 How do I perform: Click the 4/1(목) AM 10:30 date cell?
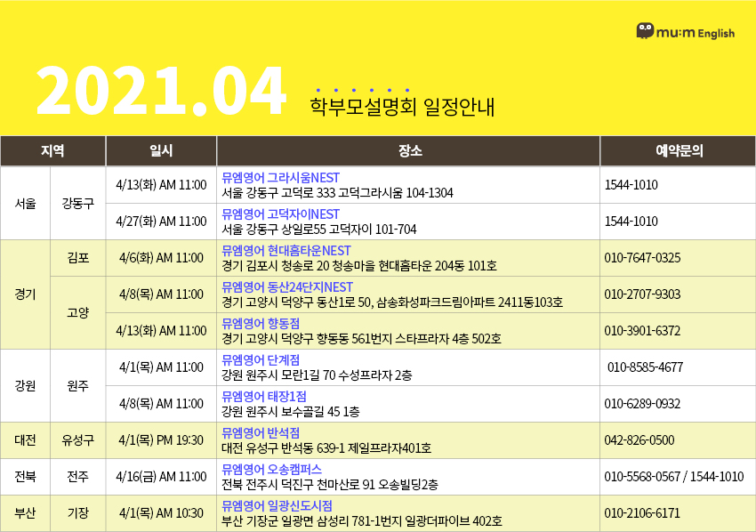(161, 513)
